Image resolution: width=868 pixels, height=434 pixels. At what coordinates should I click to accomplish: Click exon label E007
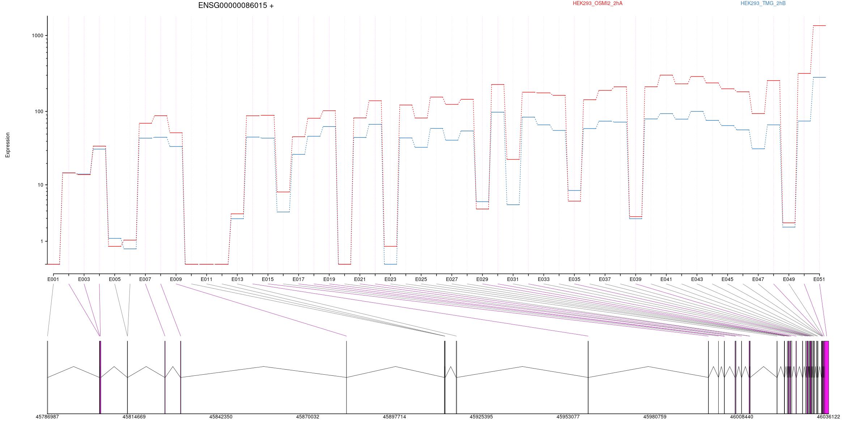(x=145, y=279)
